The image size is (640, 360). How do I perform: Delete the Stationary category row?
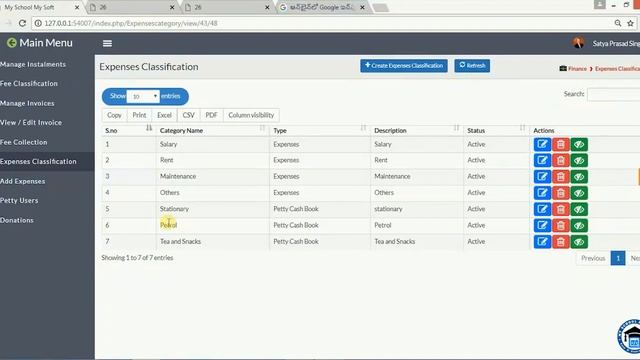point(560,209)
